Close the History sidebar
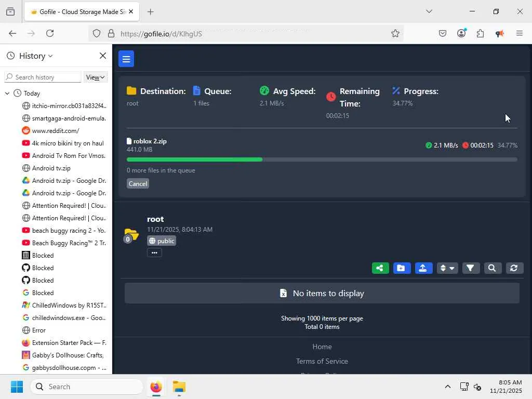Screen dimensions: 532x399 coord(103,56)
